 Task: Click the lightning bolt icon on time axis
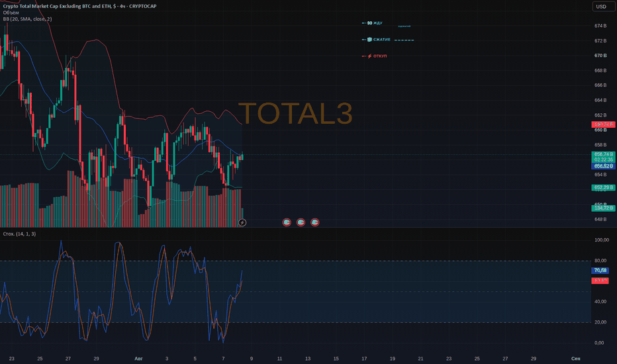[x=242, y=223]
